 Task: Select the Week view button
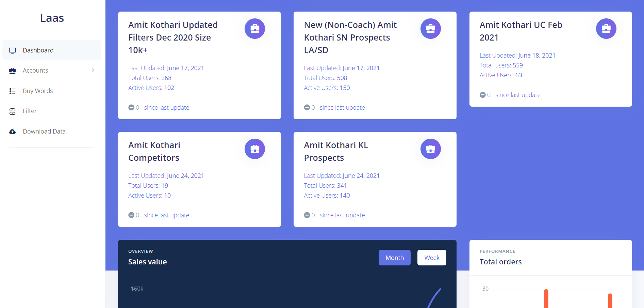pos(432,258)
